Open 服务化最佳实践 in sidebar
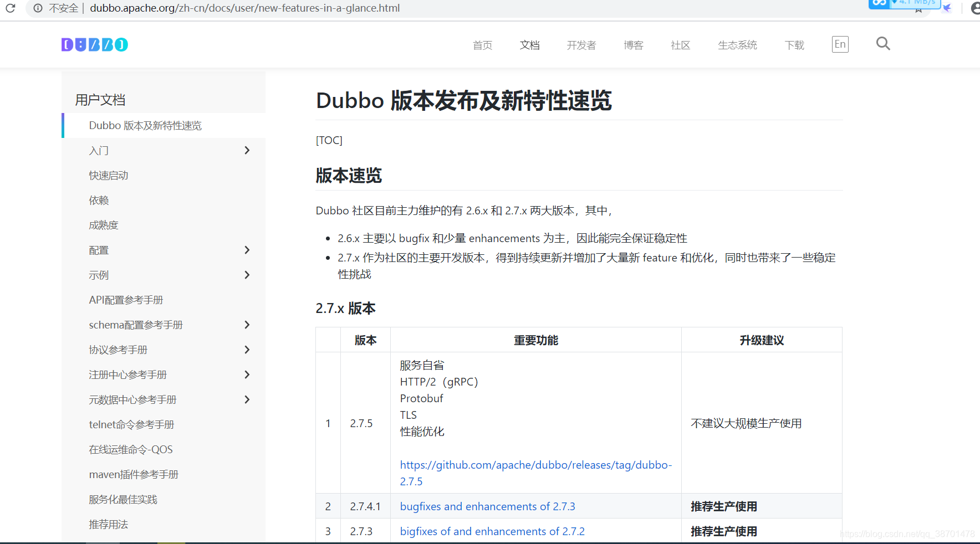 coord(123,499)
